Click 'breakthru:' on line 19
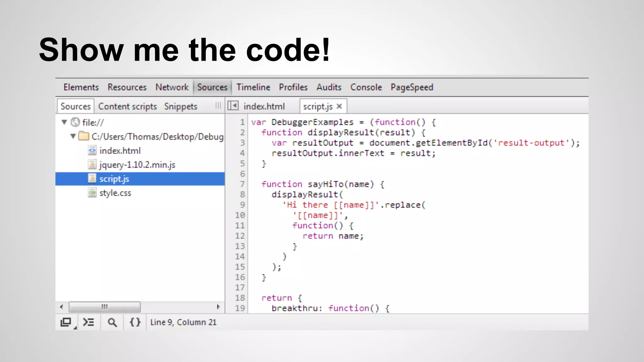Viewport: 644px width, 362px height. click(297, 308)
